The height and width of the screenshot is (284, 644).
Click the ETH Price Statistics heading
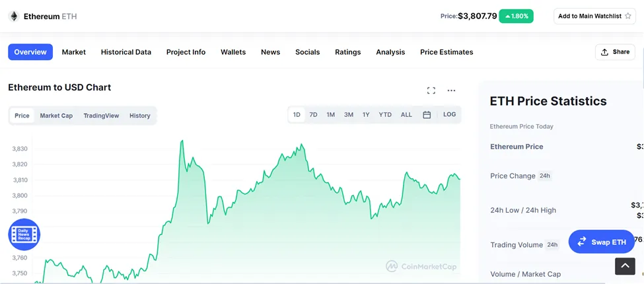coord(548,101)
